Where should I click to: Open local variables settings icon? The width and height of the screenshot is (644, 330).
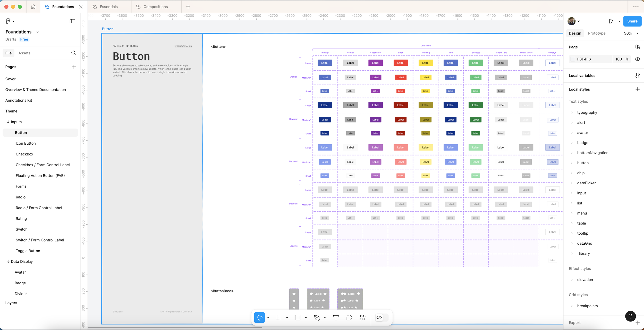click(x=637, y=76)
